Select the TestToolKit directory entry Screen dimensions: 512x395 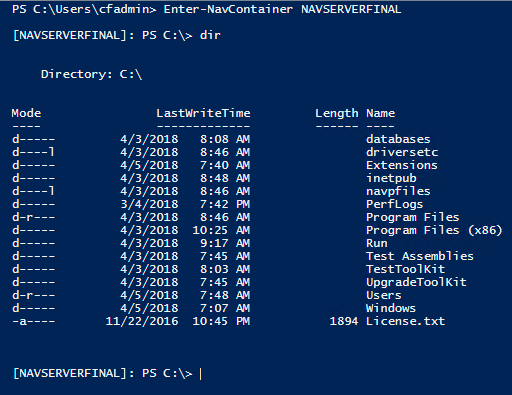click(x=405, y=269)
